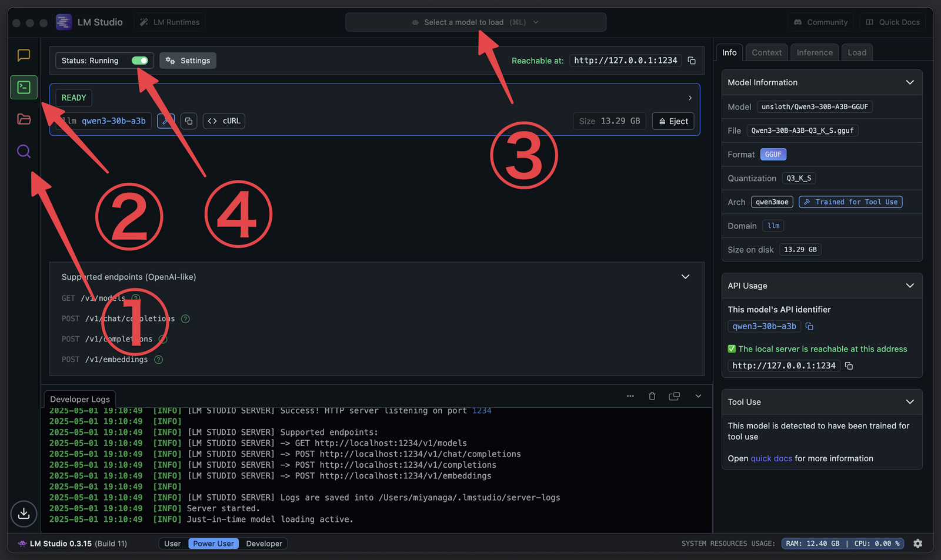Eject the loaded qwen3-30b-a3b model
The image size is (941, 560).
tap(673, 121)
